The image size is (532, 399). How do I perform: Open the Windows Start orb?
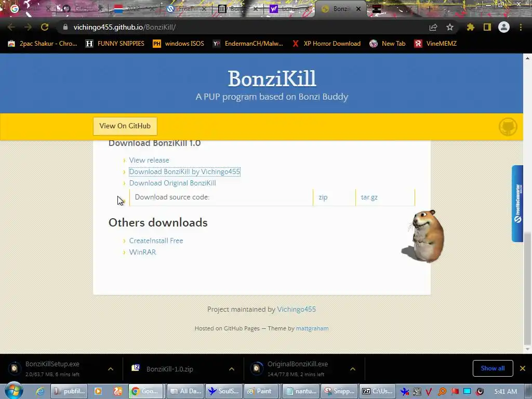tap(14, 391)
